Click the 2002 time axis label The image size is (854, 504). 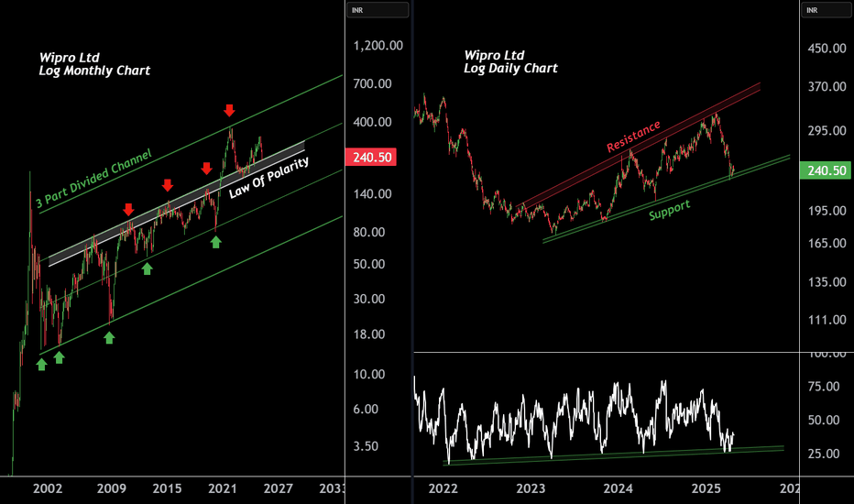tap(48, 488)
